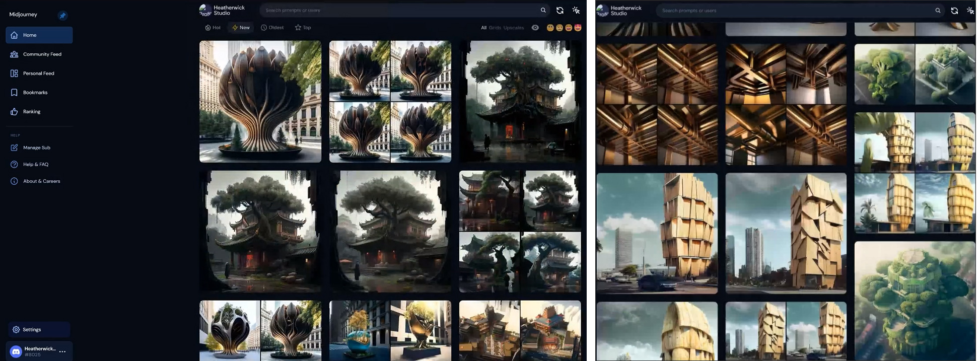The image size is (980, 361).
Task: Toggle the heart-eyes emoji filter
Action: 578,28
